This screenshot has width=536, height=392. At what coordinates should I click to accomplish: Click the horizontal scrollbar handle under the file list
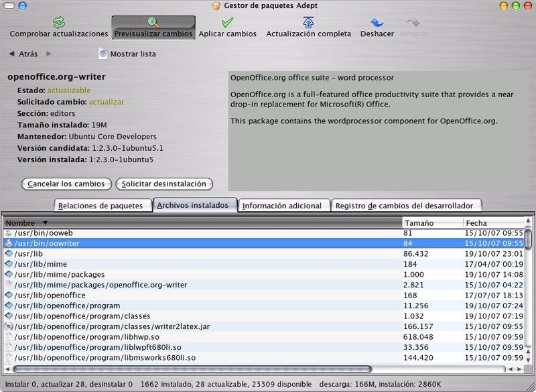[x=192, y=369]
